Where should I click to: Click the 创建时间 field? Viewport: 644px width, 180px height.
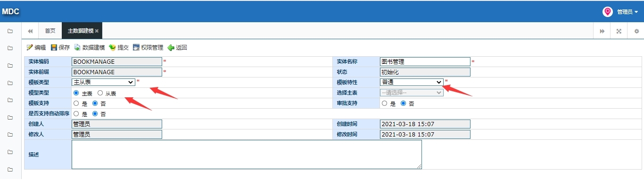coord(425,124)
